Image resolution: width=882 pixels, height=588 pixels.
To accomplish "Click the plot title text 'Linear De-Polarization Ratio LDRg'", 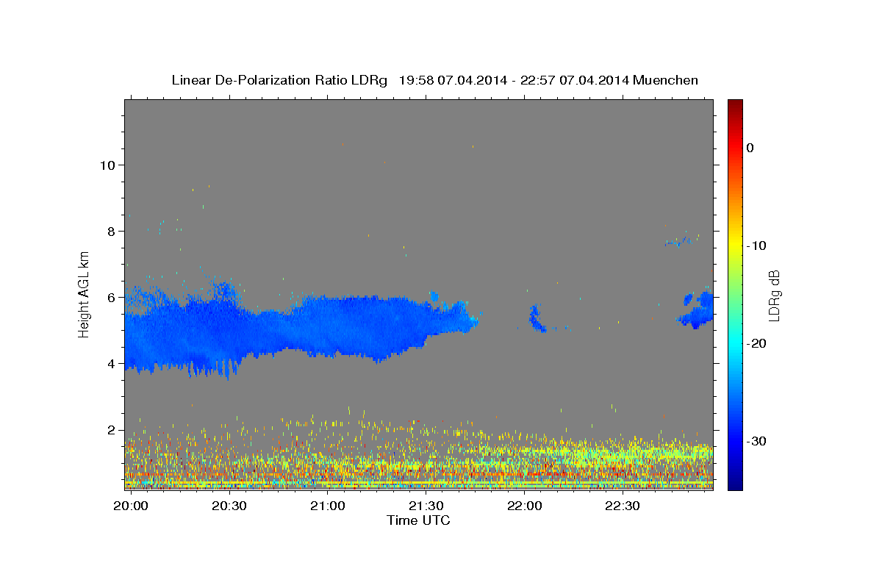I will tap(279, 80).
